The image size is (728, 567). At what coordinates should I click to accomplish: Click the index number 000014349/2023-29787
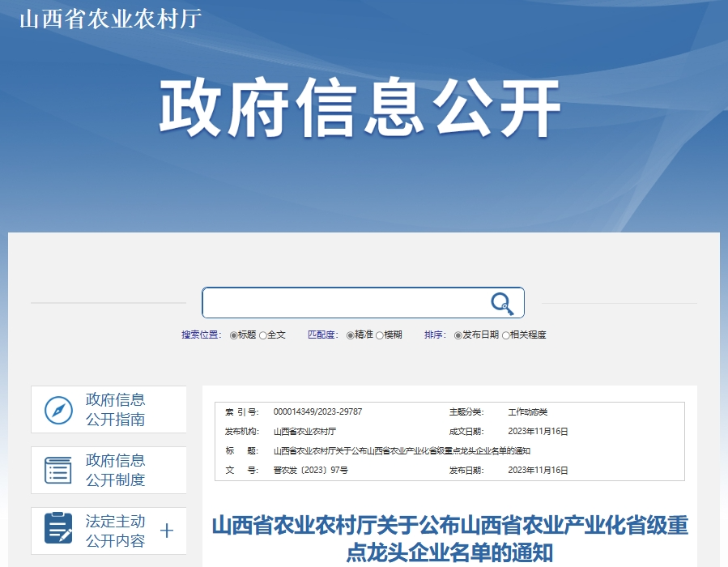(x=317, y=412)
